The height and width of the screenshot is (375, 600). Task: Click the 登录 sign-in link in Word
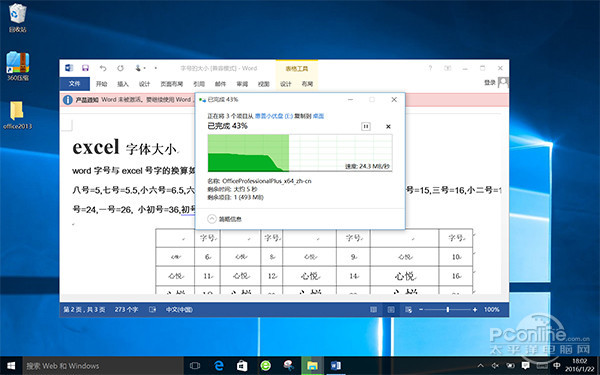[x=490, y=83]
